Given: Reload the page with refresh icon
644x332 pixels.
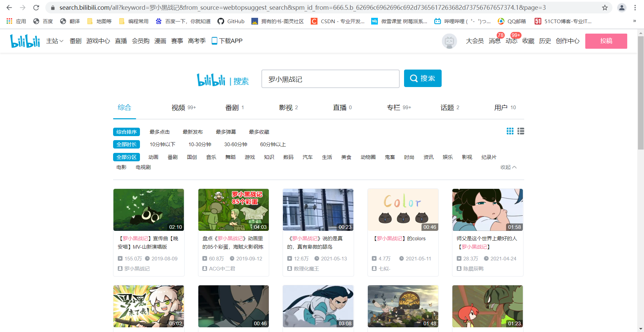Looking at the screenshot, I should pyautogui.click(x=36, y=7).
